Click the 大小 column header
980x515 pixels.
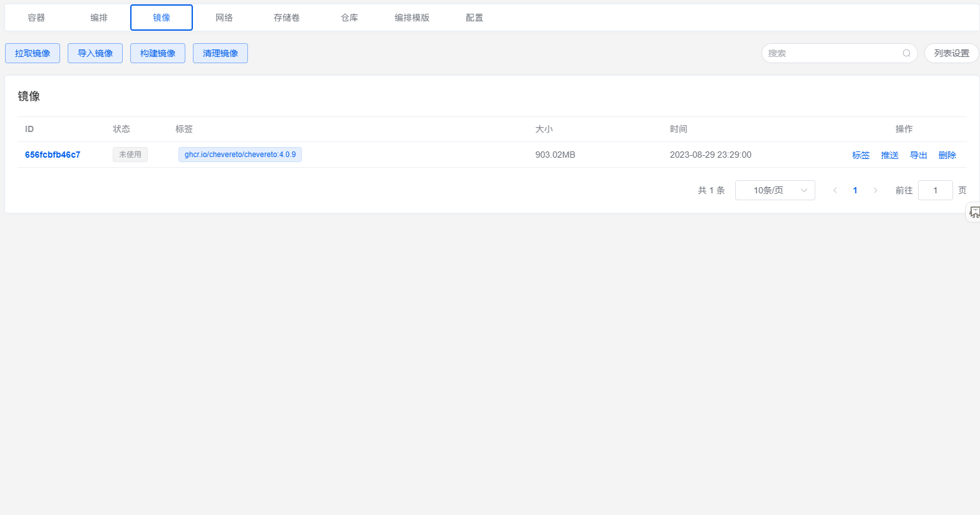point(544,129)
